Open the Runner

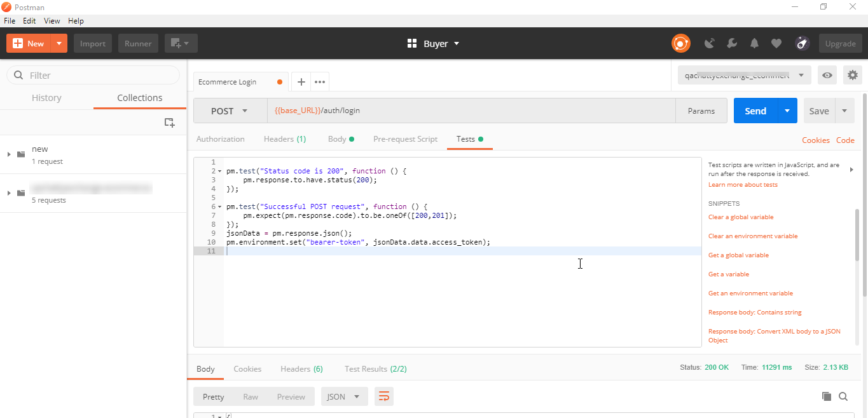[138, 43]
